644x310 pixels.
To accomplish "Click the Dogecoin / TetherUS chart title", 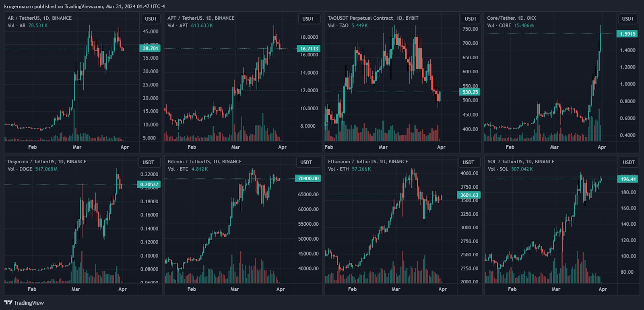I will (x=47, y=162).
